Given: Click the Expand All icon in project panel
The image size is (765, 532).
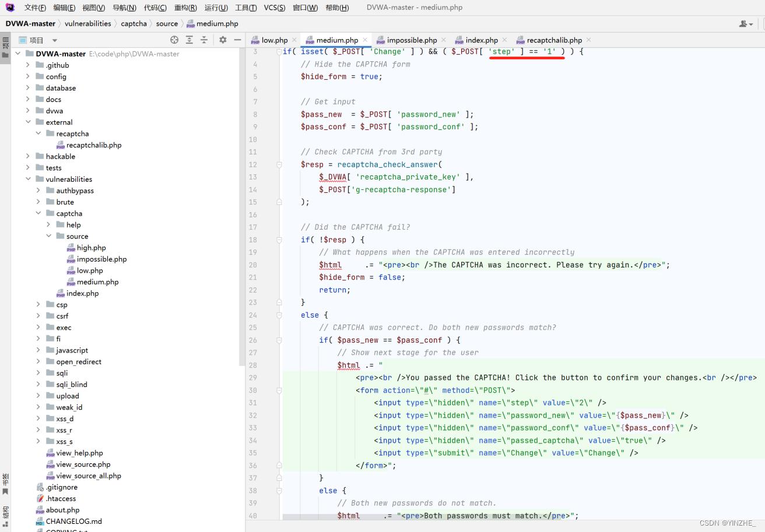Looking at the screenshot, I should click(190, 40).
